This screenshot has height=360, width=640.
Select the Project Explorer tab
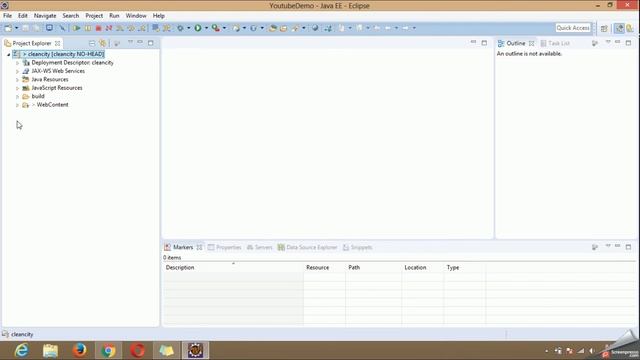pos(31,43)
